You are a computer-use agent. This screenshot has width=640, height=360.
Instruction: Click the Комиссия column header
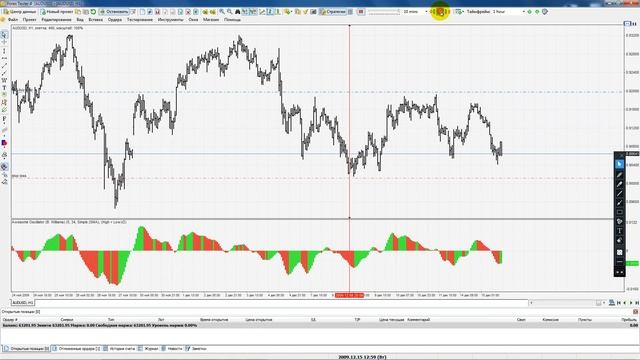coord(550,320)
